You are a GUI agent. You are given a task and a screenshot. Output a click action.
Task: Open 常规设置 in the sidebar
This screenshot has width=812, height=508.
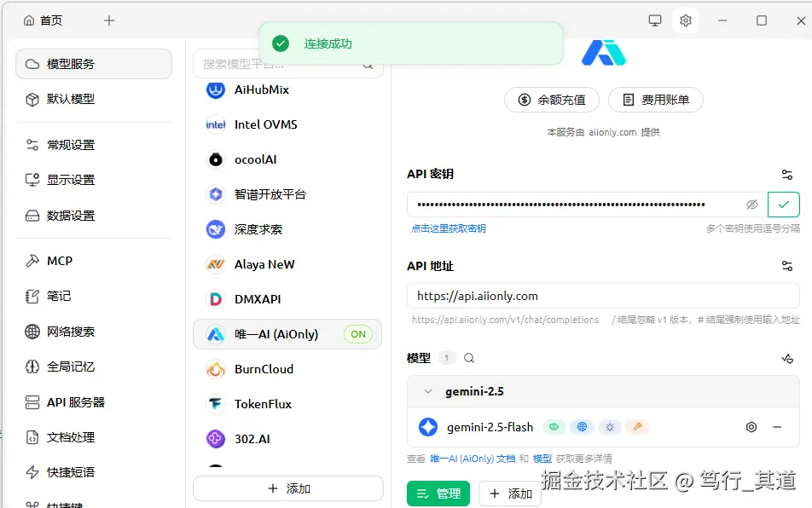(x=94, y=145)
